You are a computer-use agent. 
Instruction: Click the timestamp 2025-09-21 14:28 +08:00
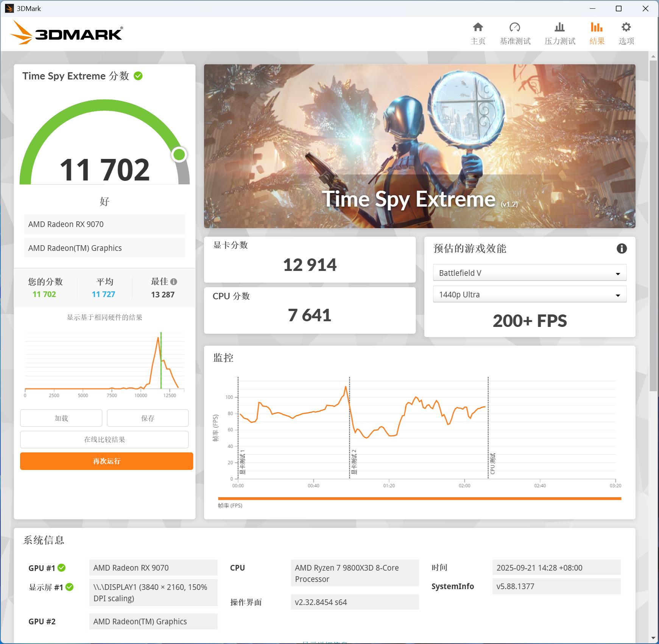[556, 568]
